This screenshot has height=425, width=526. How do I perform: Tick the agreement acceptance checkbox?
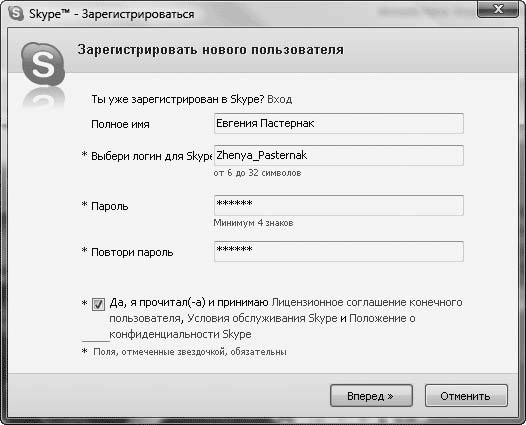98,304
